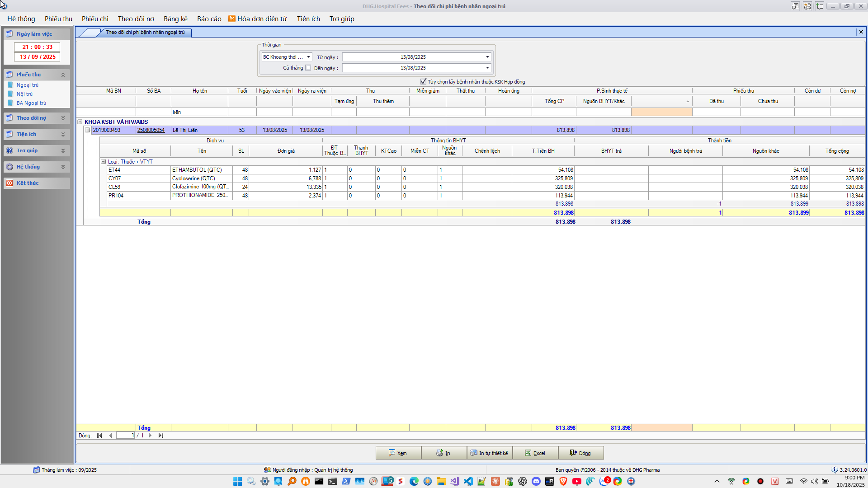The height and width of the screenshot is (488, 868).
Task: Click the Excel export button
Action: (x=535, y=453)
